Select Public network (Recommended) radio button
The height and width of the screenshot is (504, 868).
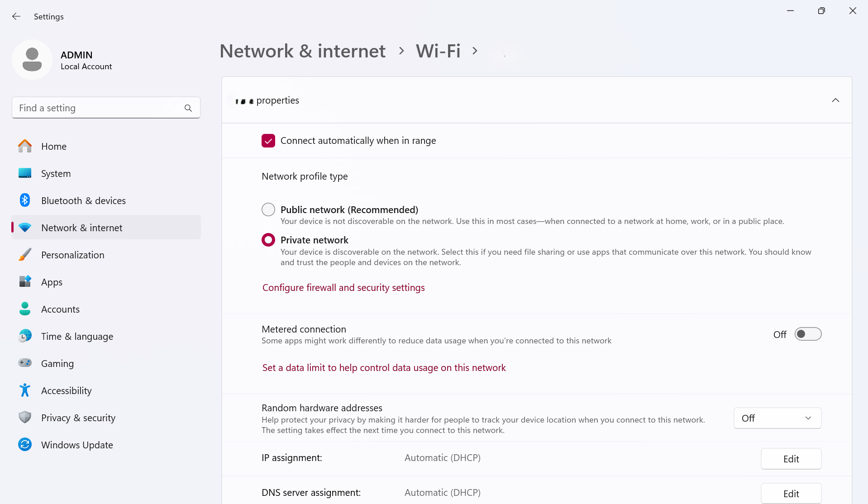268,209
